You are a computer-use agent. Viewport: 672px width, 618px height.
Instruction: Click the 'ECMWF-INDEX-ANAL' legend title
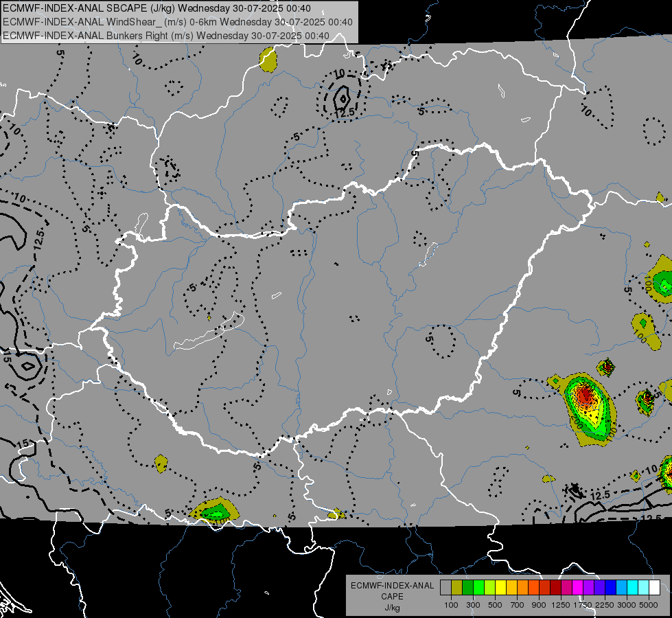click(393, 586)
